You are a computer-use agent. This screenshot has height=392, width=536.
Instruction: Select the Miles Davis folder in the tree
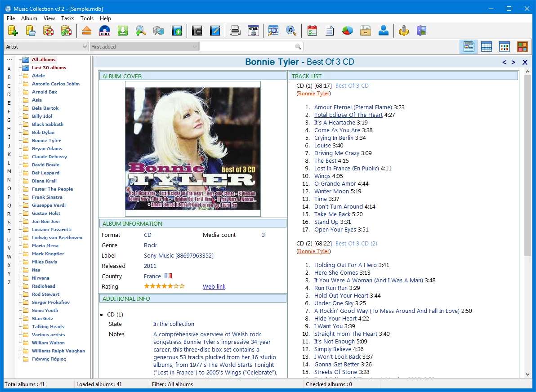coord(45,262)
